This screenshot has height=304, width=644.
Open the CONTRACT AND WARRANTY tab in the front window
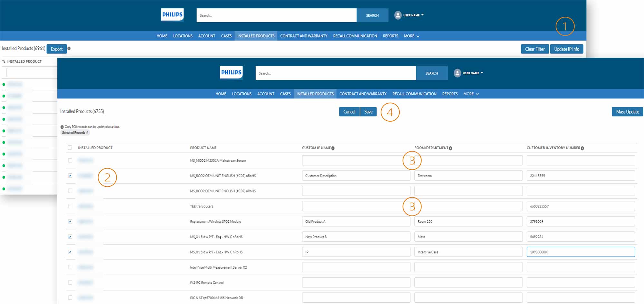click(363, 94)
